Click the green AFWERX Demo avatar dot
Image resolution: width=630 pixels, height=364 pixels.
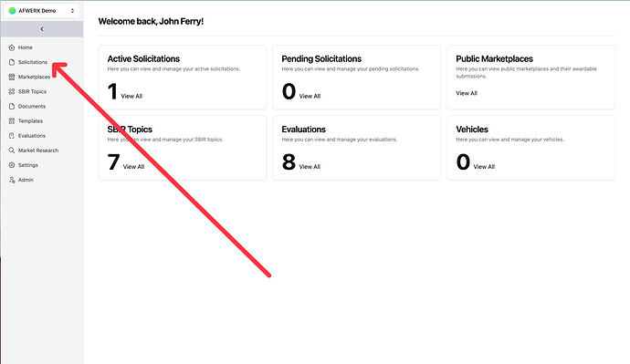[x=12, y=11]
